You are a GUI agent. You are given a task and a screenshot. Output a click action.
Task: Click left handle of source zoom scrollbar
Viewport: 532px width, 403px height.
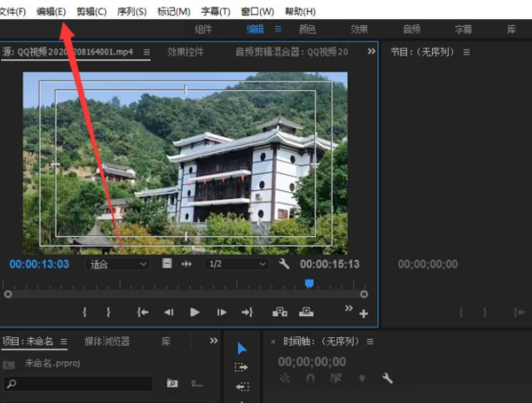click(8, 294)
